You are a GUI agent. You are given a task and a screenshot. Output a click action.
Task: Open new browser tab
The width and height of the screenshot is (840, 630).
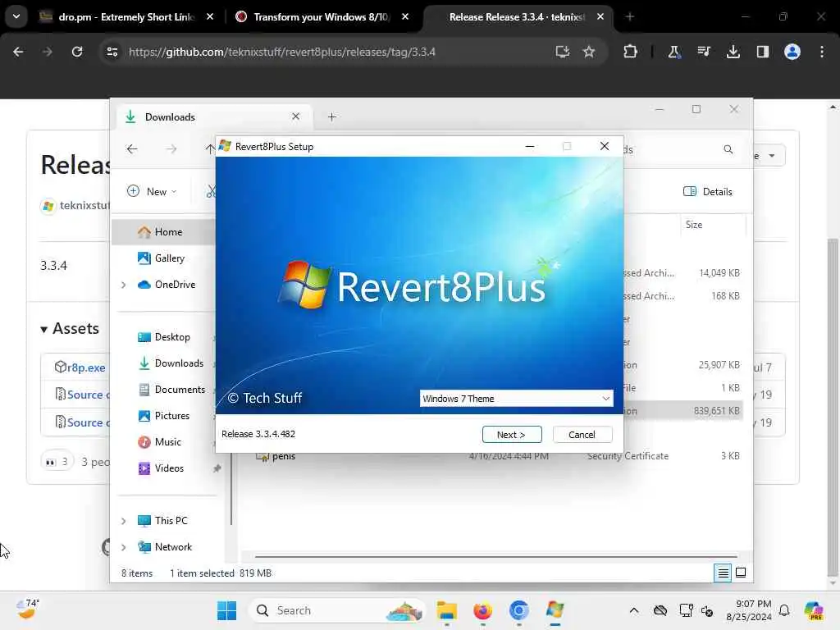[x=629, y=17]
